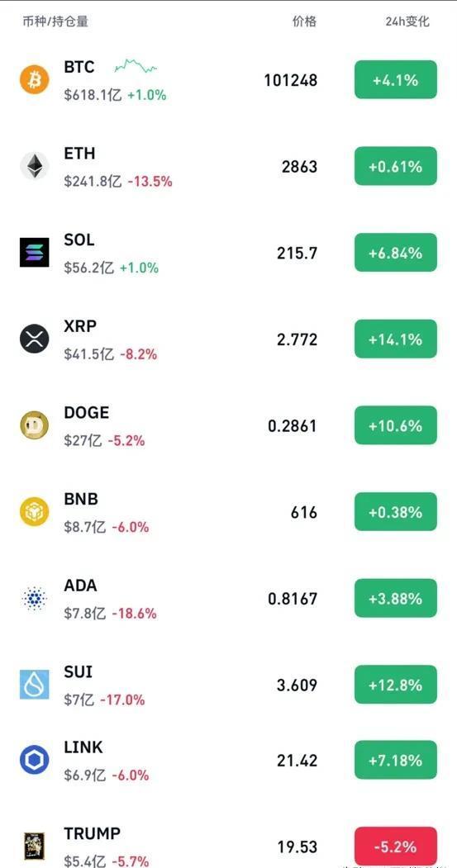Click the TRUMP -5.2% red button
Image resolution: width=457 pixels, height=868 pixels.
pos(396,847)
